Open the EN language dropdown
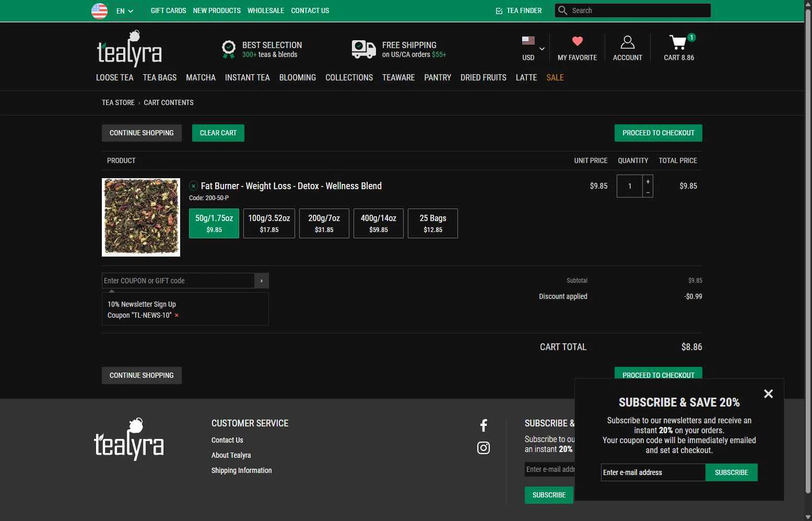This screenshot has width=812, height=521. (x=125, y=11)
